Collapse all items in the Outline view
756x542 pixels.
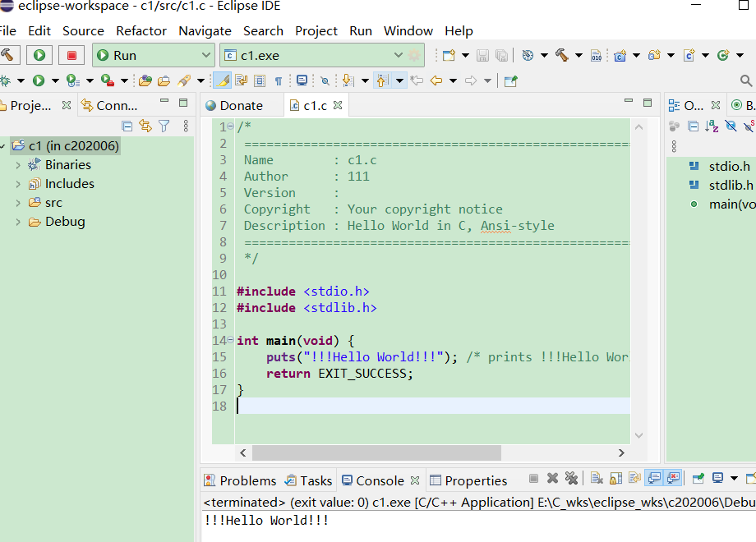[694, 125]
